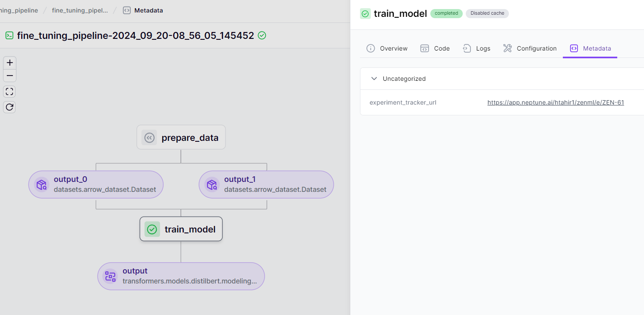Fit the pipeline graph to view

[x=9, y=91]
